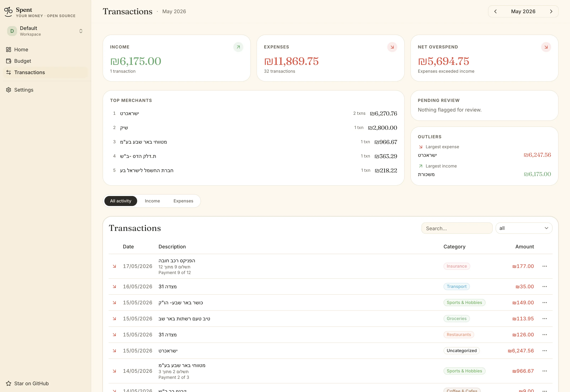Click 'Nothing flagged for review.' text
This screenshot has width=570, height=392.
click(449, 110)
